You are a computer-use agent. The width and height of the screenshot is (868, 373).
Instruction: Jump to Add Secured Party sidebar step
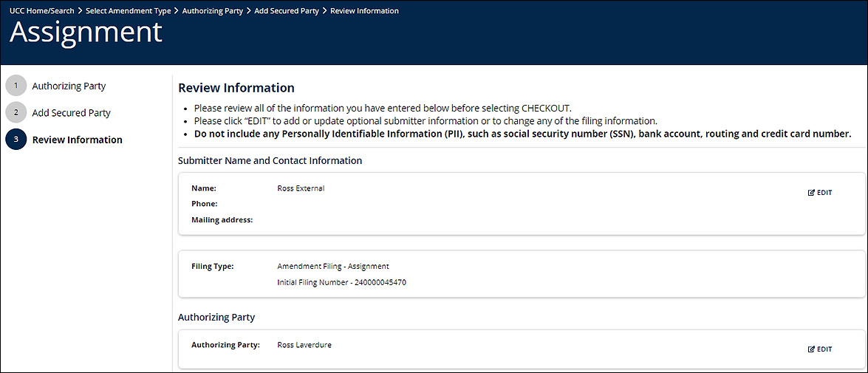[x=71, y=113]
